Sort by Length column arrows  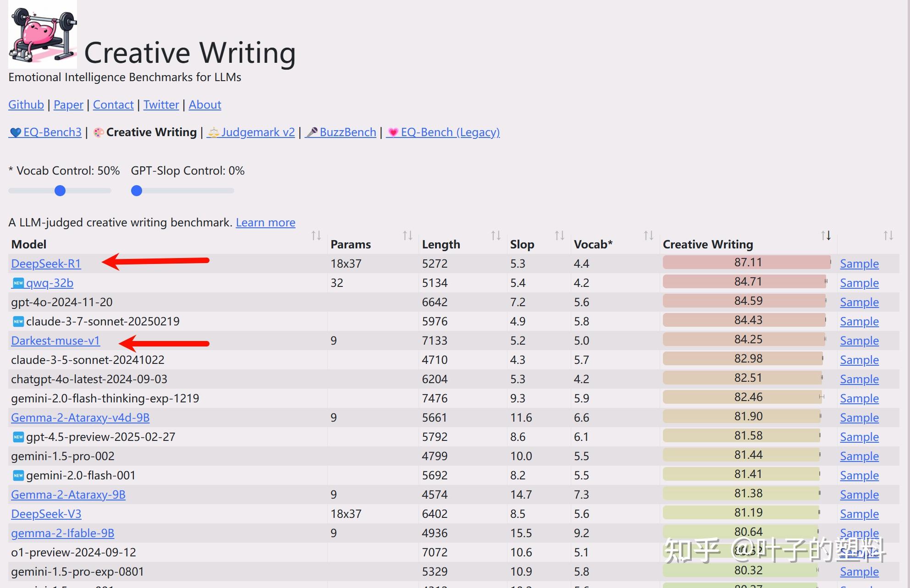coord(496,236)
